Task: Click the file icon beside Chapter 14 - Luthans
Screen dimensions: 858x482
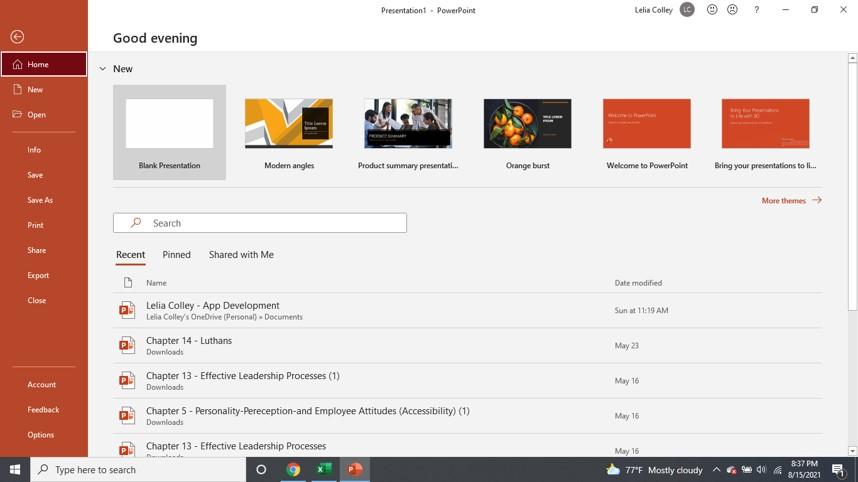Action: 127,345
